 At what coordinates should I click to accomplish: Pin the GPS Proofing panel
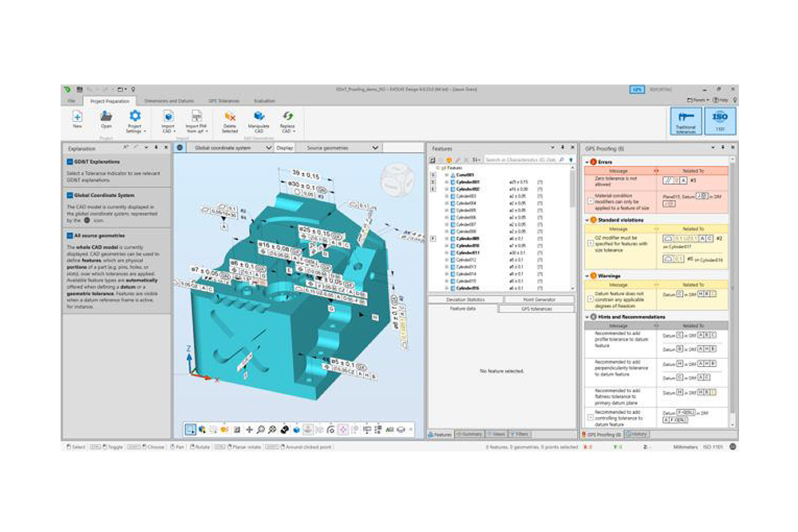click(x=724, y=148)
